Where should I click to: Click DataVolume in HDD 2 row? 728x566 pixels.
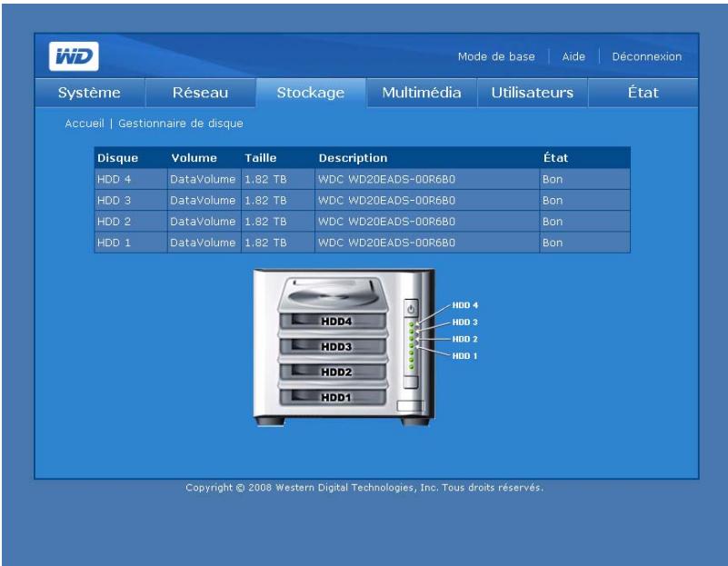point(203,222)
